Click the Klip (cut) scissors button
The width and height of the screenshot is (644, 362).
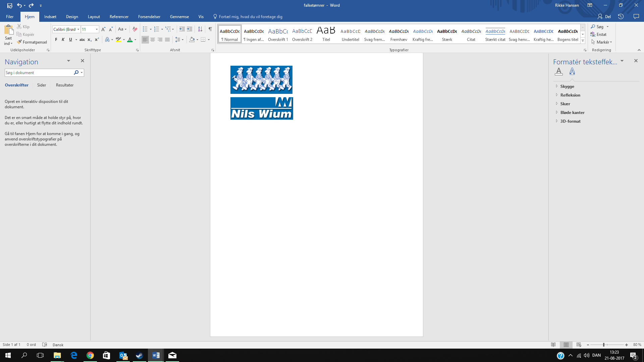coord(23,26)
